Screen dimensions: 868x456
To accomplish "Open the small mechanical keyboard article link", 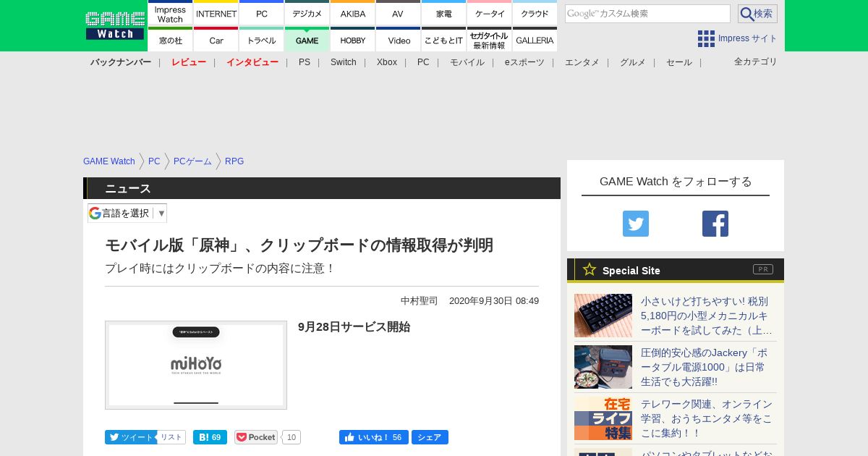I will point(707,316).
